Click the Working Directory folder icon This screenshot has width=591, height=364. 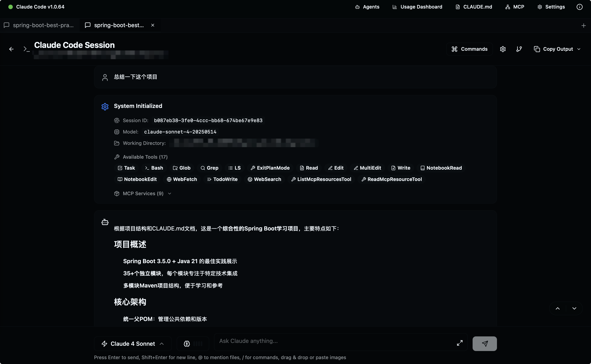[x=117, y=143]
